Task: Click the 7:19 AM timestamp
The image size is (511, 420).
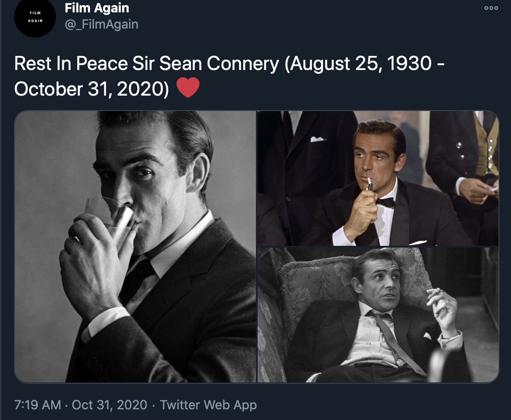Action: [x=38, y=405]
